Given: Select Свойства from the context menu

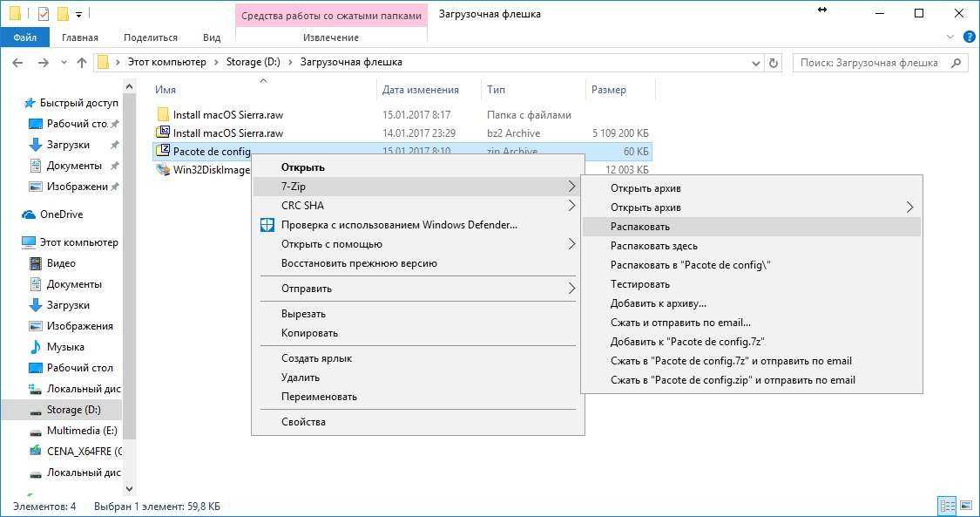Looking at the screenshot, I should click(x=303, y=422).
